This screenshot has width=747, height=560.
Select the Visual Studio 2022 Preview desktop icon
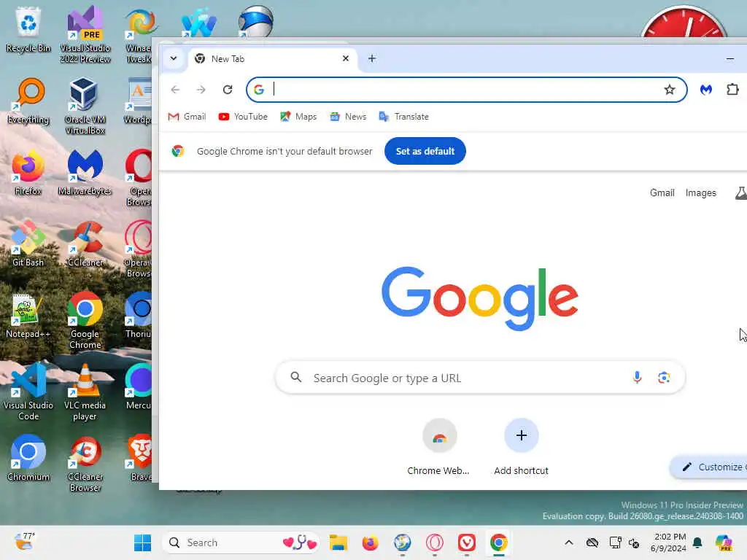coord(85,35)
